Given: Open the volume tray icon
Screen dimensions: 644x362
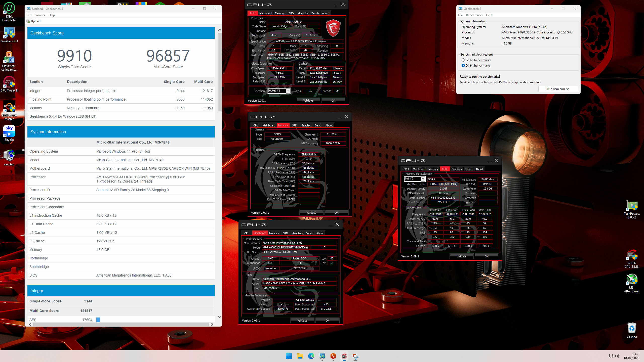Looking at the screenshot, I should pyautogui.click(x=617, y=356).
